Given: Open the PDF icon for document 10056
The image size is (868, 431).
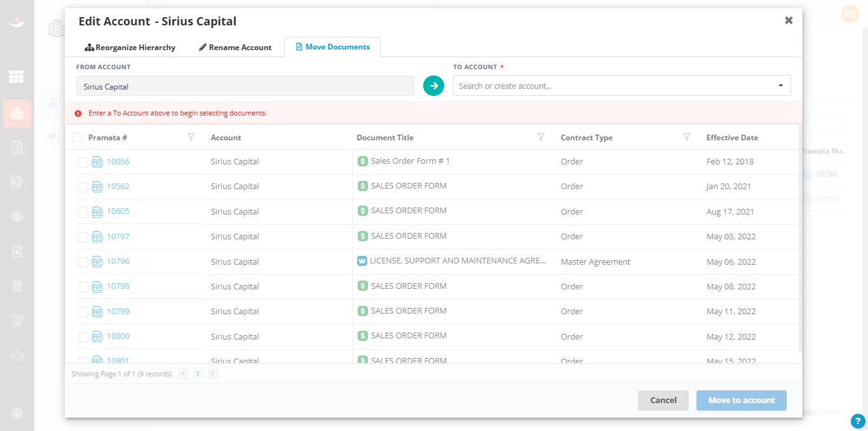Looking at the screenshot, I should [97, 162].
